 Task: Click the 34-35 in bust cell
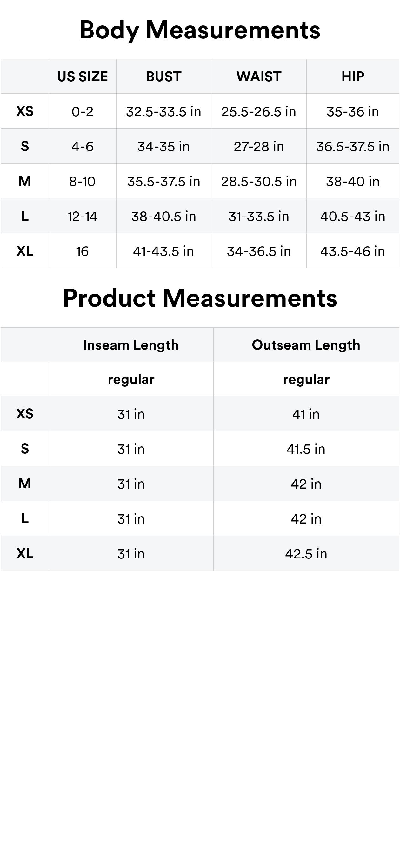tap(164, 147)
